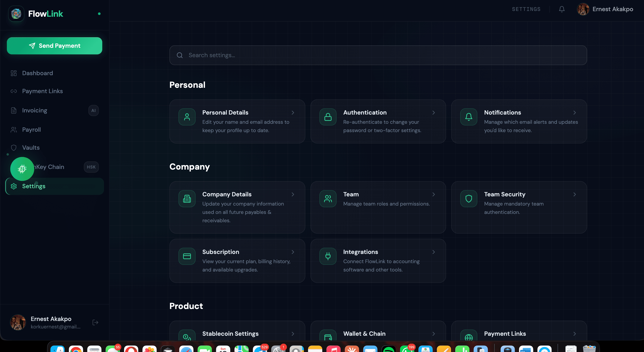Go to Dashboard in the sidebar

[x=55, y=73]
